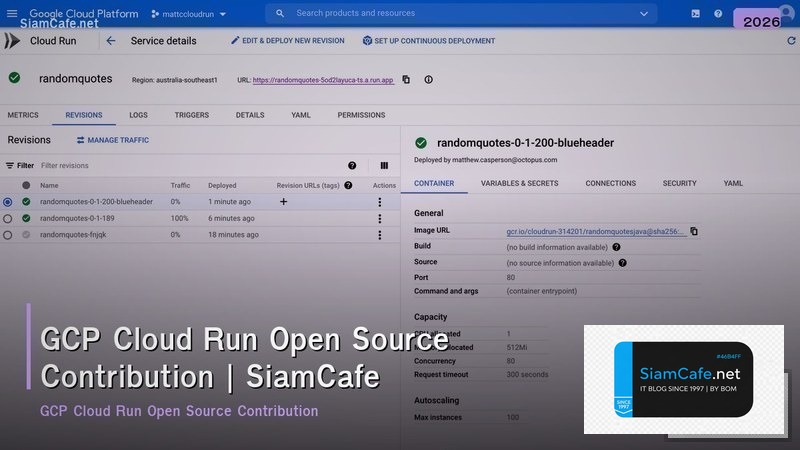Screen dimensions: 800x450
Task: Click the search magnifier icon
Action: 280,13
